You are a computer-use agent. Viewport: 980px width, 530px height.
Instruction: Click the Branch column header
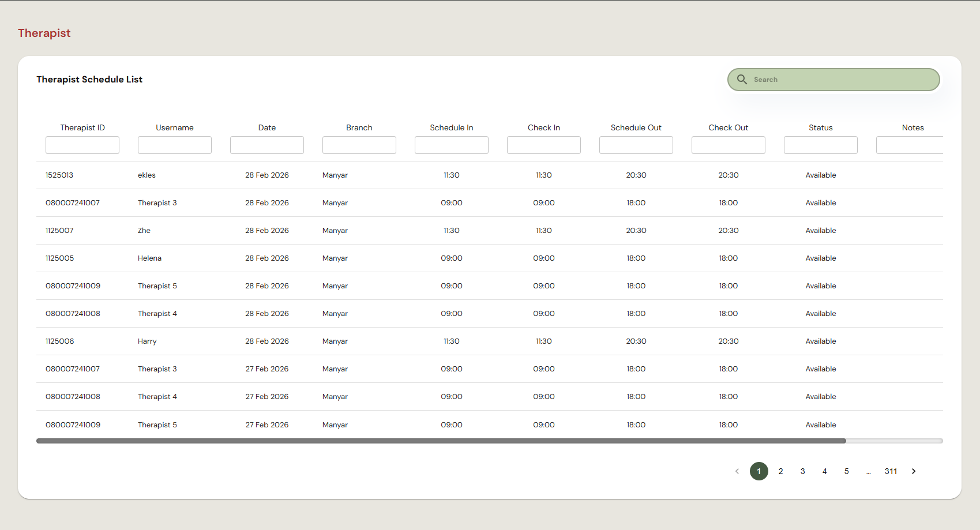(x=359, y=127)
